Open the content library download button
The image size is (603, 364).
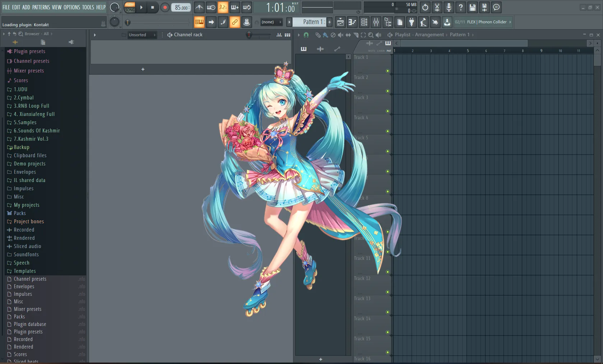click(x=447, y=22)
